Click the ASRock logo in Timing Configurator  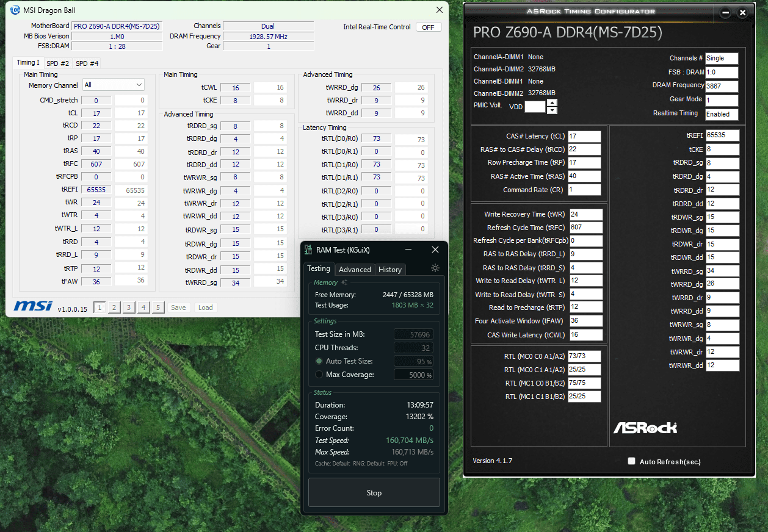(645, 428)
